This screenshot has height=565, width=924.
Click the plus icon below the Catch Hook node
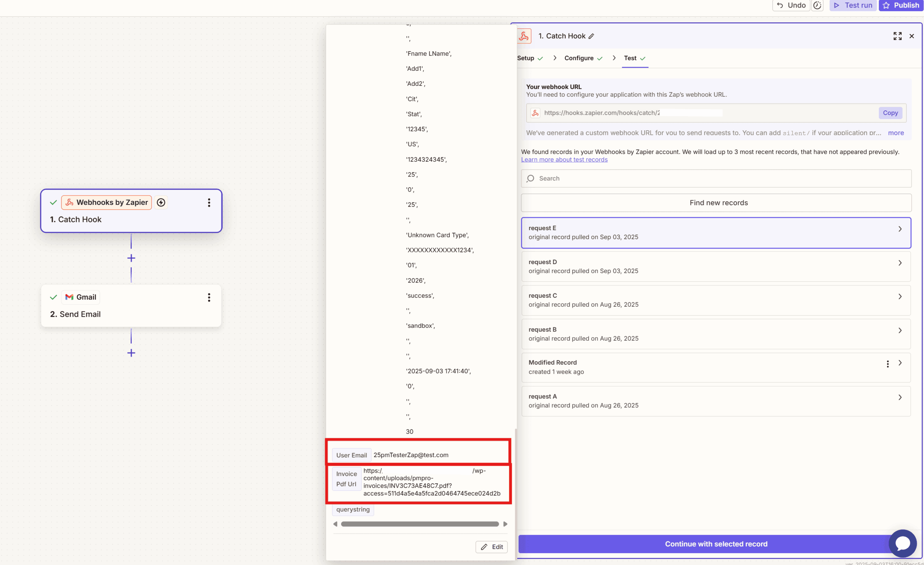coord(131,258)
